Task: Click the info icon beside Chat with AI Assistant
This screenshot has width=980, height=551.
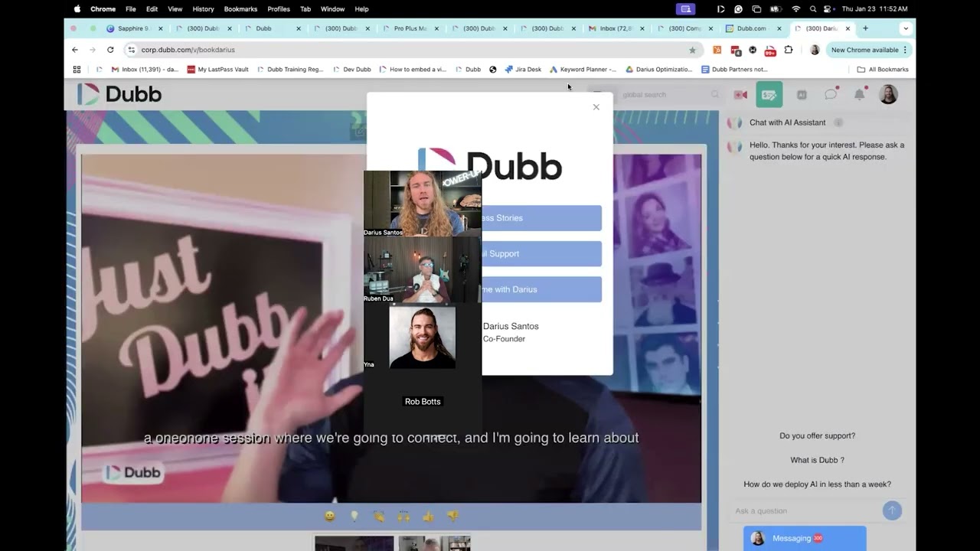Action: click(838, 122)
